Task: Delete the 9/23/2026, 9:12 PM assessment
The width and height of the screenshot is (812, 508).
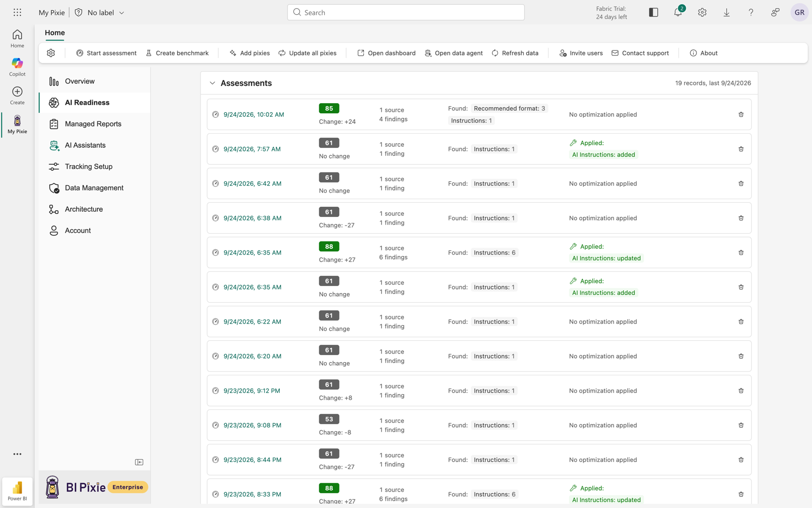Action: pos(741,391)
